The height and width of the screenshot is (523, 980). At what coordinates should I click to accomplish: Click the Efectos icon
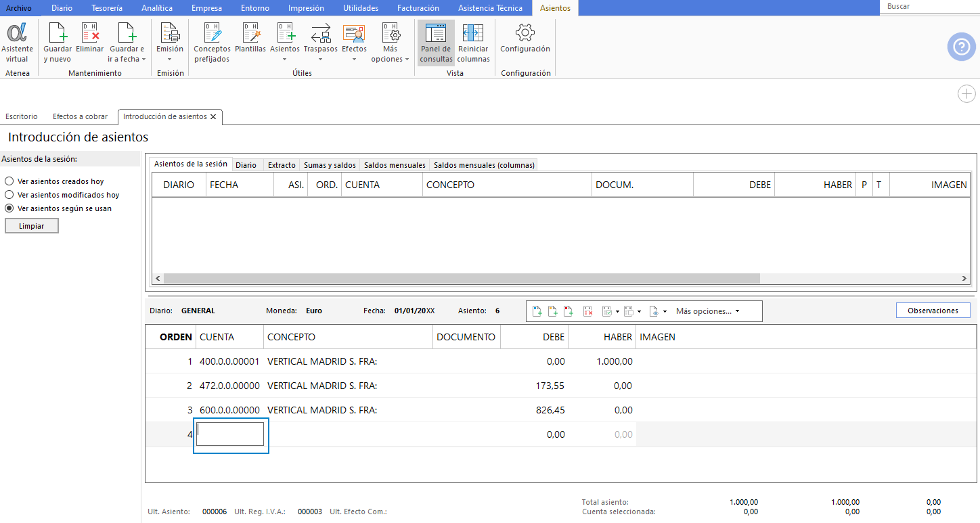(x=354, y=32)
